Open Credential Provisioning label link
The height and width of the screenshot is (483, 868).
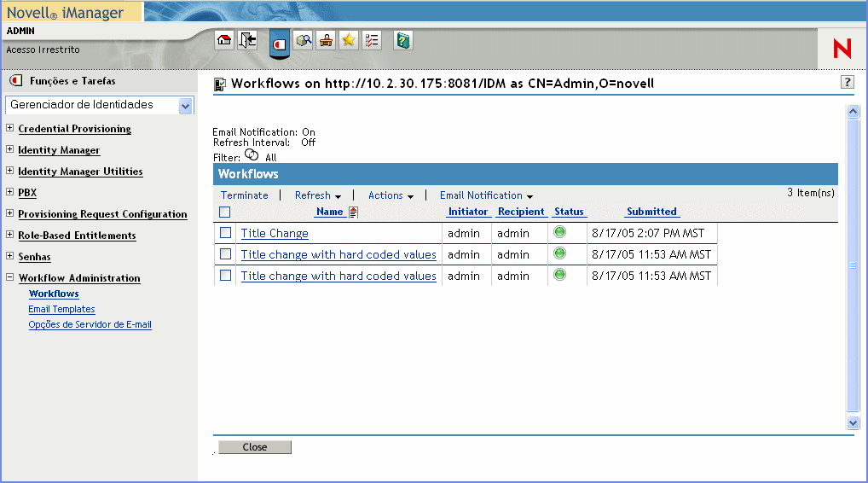pos(75,129)
